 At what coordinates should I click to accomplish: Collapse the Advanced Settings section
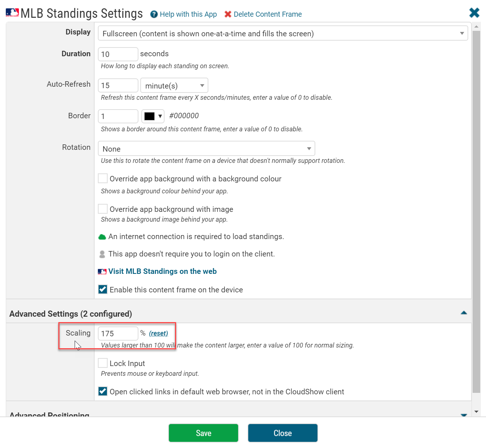click(464, 313)
